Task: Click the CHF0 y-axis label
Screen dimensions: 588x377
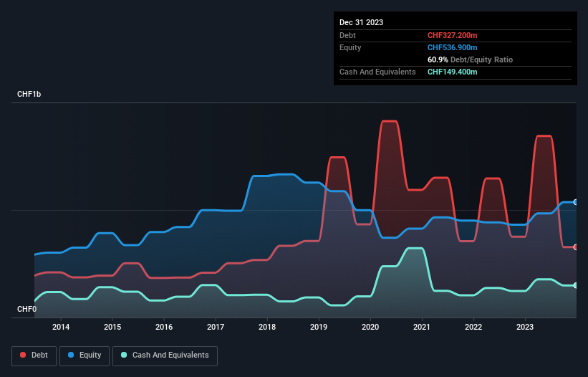Action: point(26,309)
